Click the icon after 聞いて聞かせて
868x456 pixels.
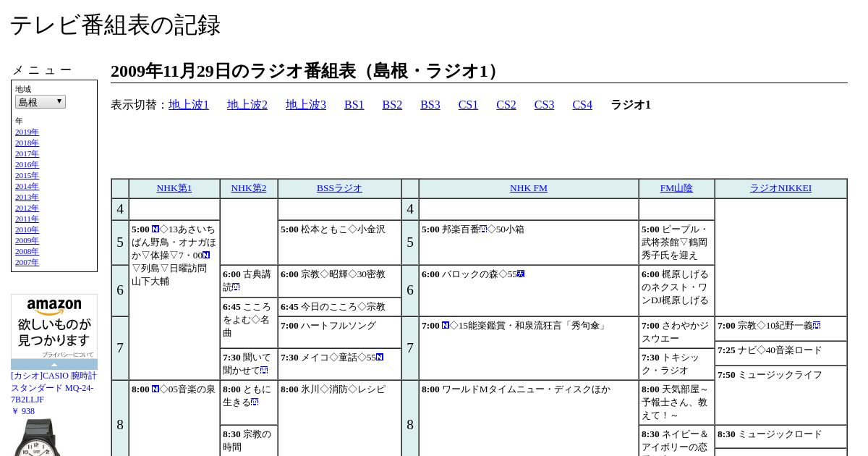point(264,371)
